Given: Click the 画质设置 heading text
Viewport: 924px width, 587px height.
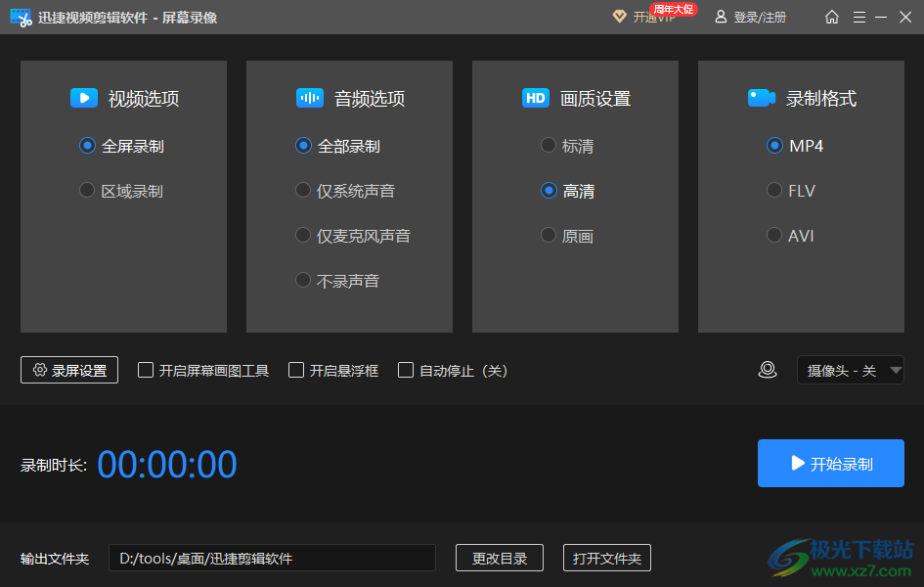Looking at the screenshot, I should pos(595,99).
